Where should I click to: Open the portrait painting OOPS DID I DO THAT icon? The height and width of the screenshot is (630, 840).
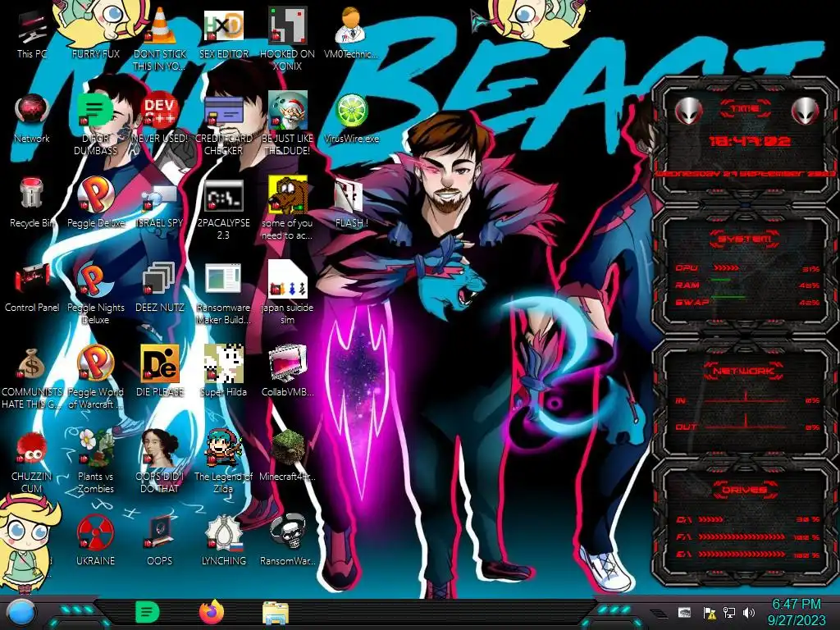[160, 448]
